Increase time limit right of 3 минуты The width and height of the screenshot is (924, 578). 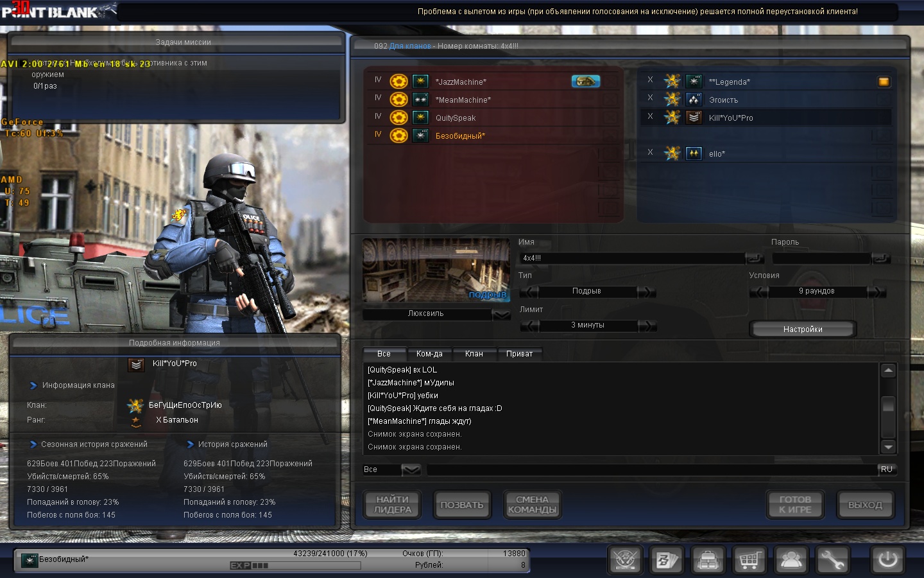click(647, 326)
